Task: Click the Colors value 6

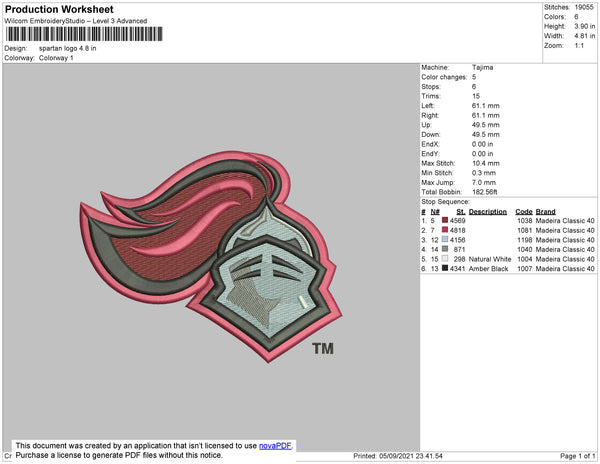Action: 576,17
